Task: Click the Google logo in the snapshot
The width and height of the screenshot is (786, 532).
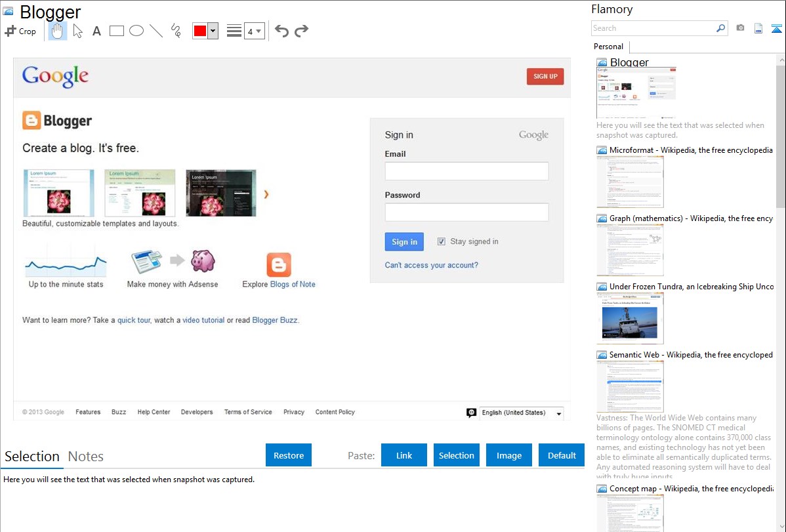Action: click(56, 77)
